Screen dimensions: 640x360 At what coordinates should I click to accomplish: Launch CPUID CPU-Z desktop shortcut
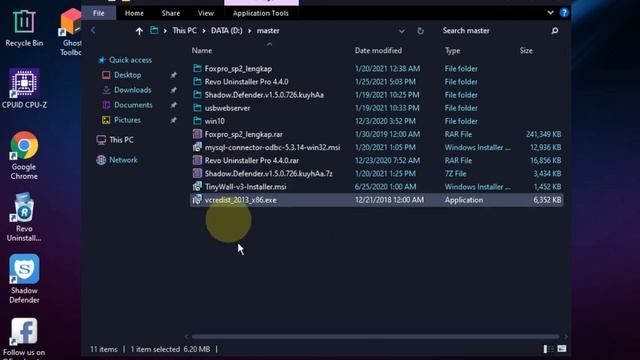point(24,89)
